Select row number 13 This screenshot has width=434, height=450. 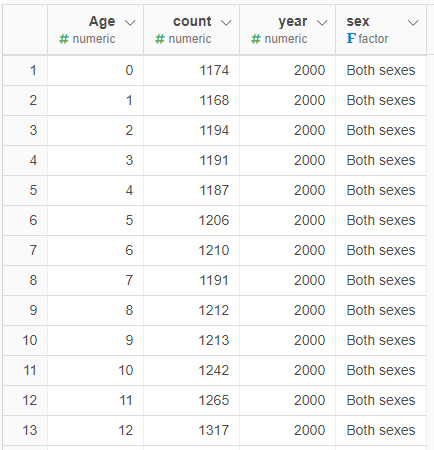(25, 430)
